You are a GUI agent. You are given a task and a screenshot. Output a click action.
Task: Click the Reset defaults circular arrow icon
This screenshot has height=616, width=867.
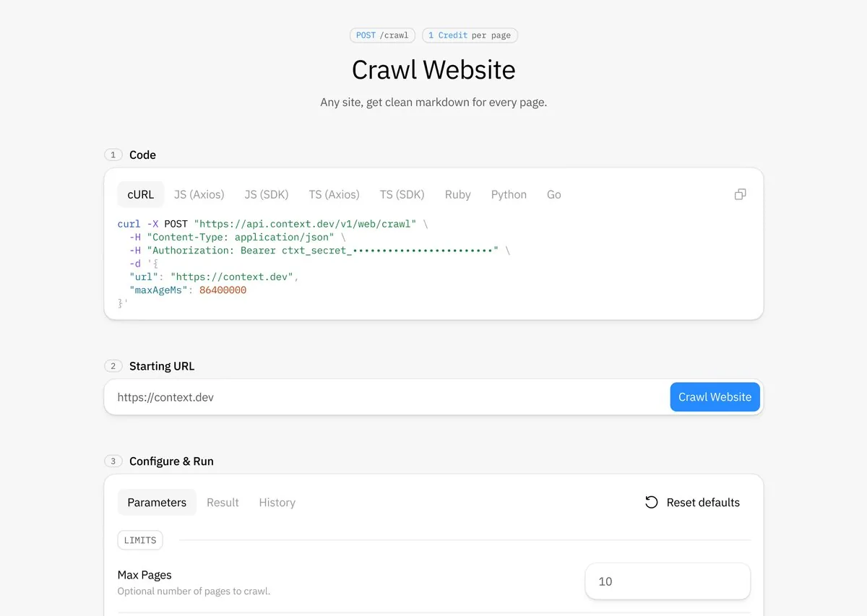tap(652, 502)
